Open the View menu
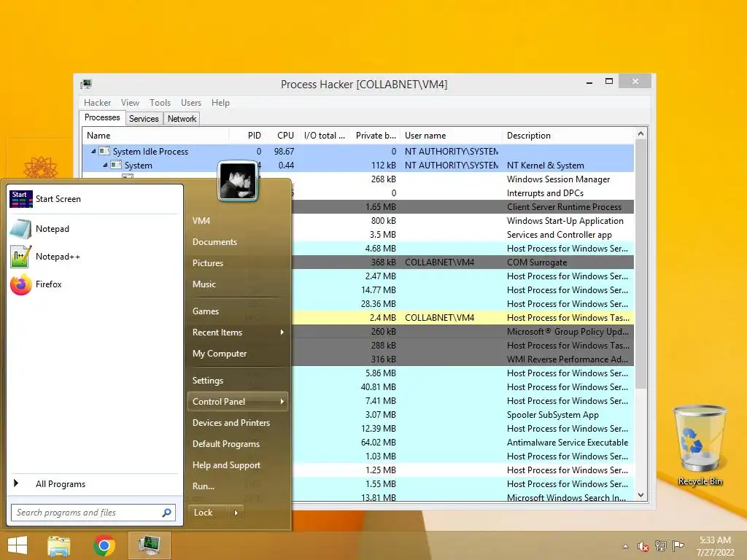 pos(130,103)
